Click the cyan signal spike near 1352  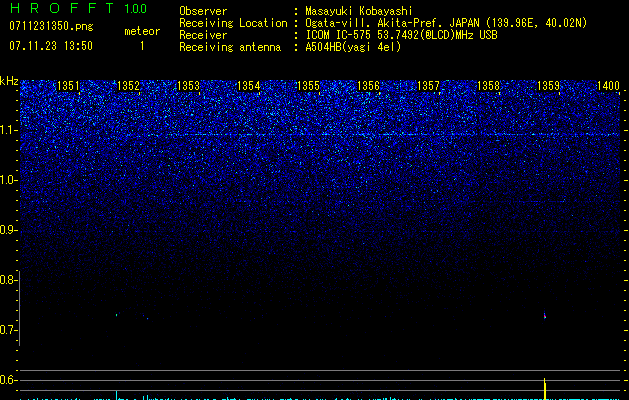click(116, 395)
